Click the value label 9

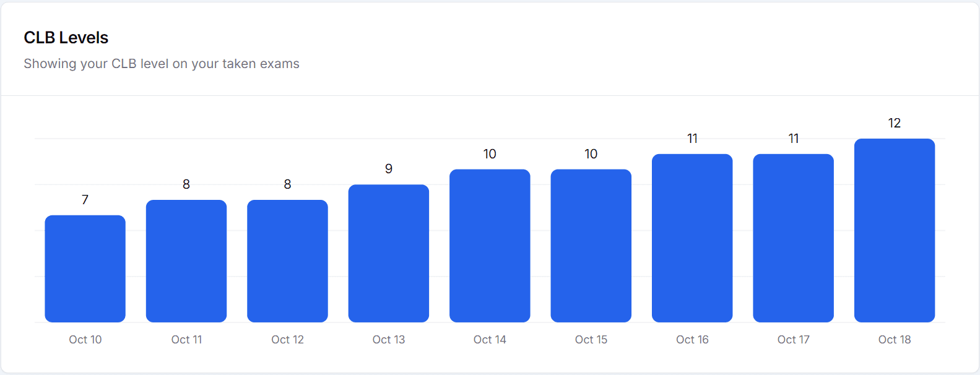pos(389,169)
